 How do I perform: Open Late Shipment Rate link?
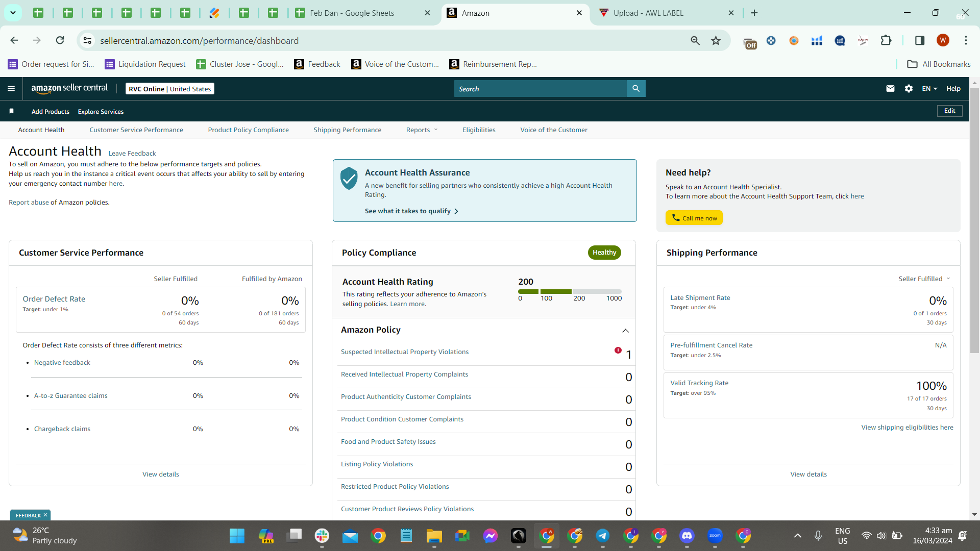700,298
